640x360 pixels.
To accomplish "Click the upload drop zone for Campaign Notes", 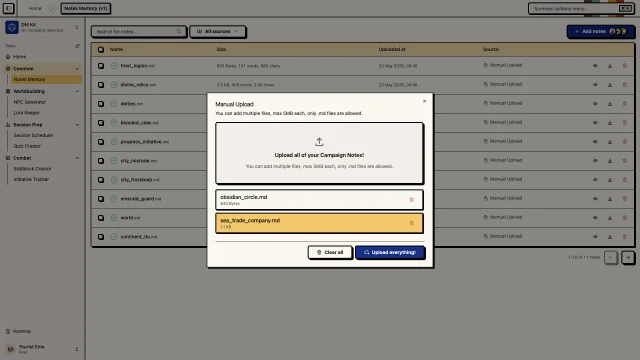I will [319, 153].
